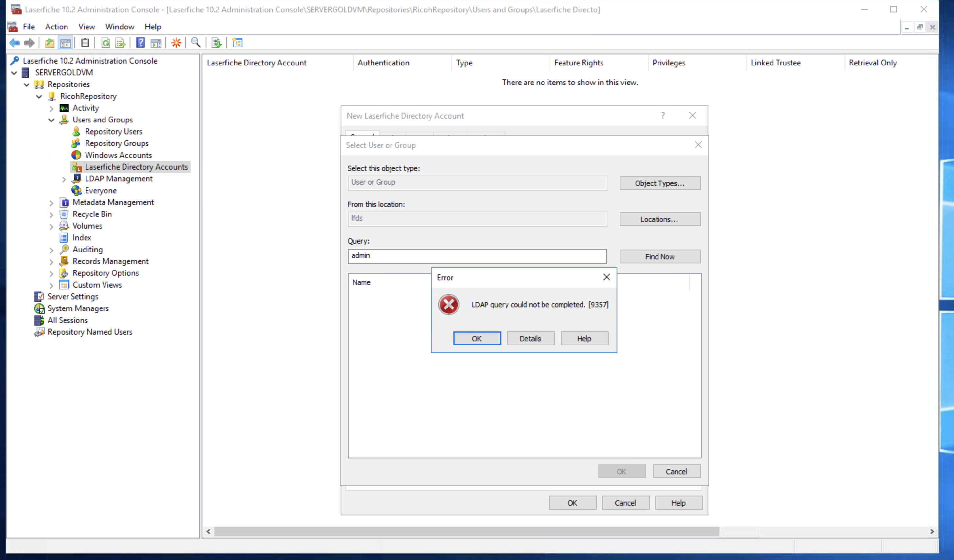Expand the Metadata Management node

coord(51,203)
